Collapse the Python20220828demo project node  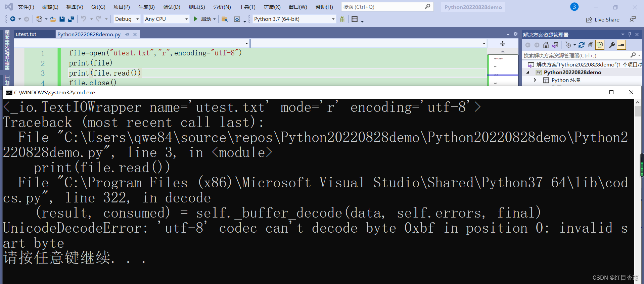(x=528, y=73)
